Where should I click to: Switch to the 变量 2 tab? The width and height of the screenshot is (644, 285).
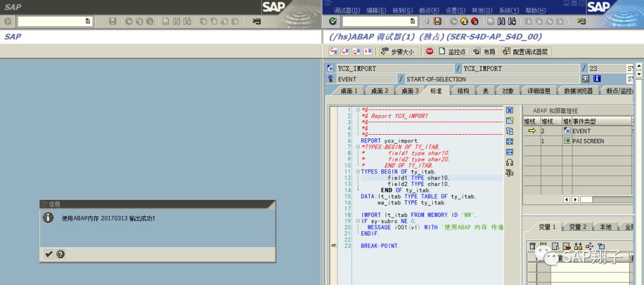(x=577, y=227)
